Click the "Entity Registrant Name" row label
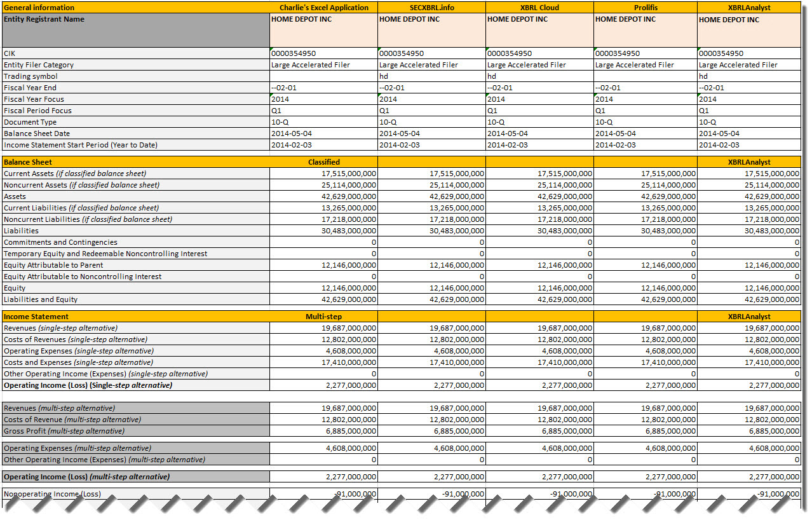Viewport: 812px width, 520px height. coord(136,30)
